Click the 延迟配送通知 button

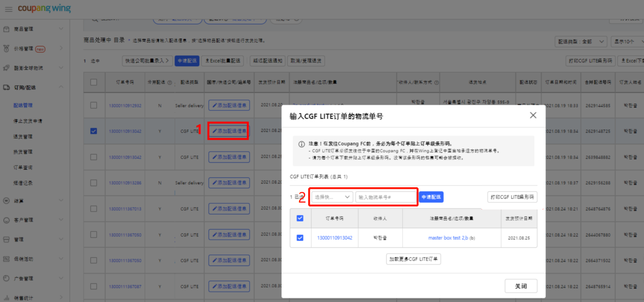coord(268,61)
